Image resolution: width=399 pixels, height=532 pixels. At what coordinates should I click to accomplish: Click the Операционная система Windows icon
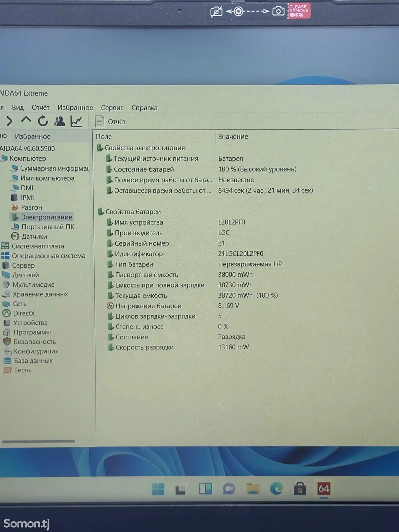(5, 256)
